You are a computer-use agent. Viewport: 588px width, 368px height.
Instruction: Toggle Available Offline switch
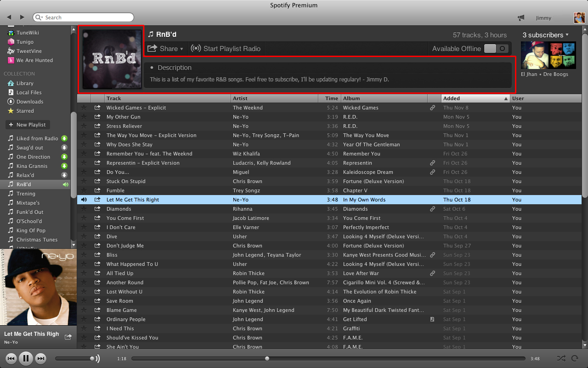496,49
